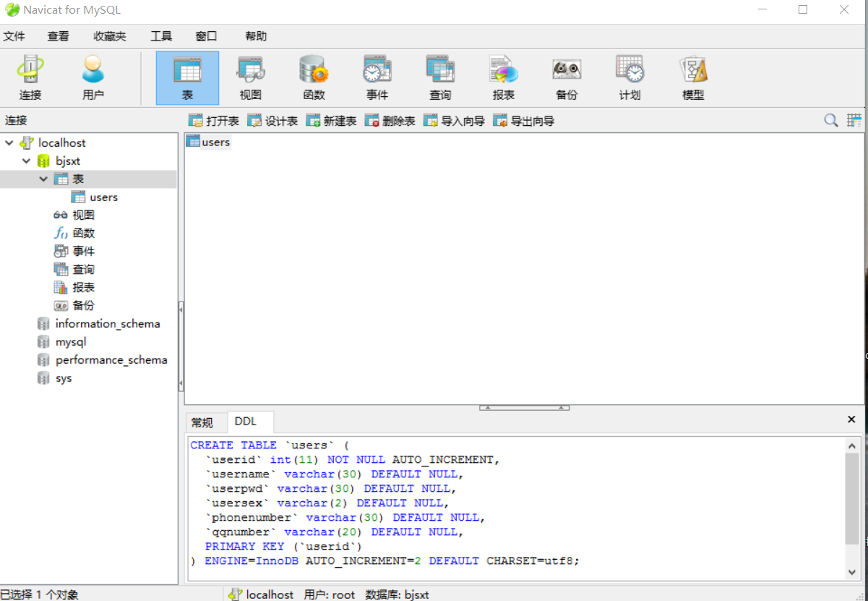The image size is (868, 601).
Task: Click the left sidebar collapse handle
Action: pyautogui.click(x=181, y=346)
